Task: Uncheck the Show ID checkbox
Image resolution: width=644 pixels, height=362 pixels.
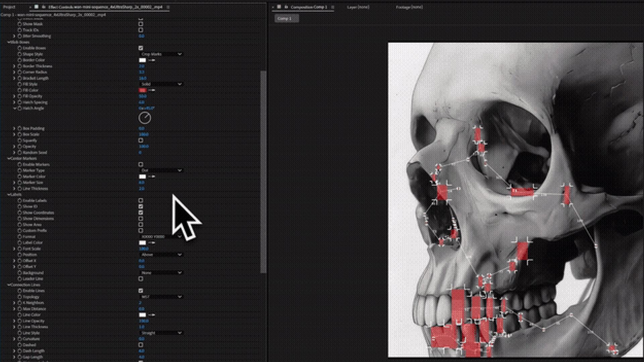Action: [x=141, y=207]
